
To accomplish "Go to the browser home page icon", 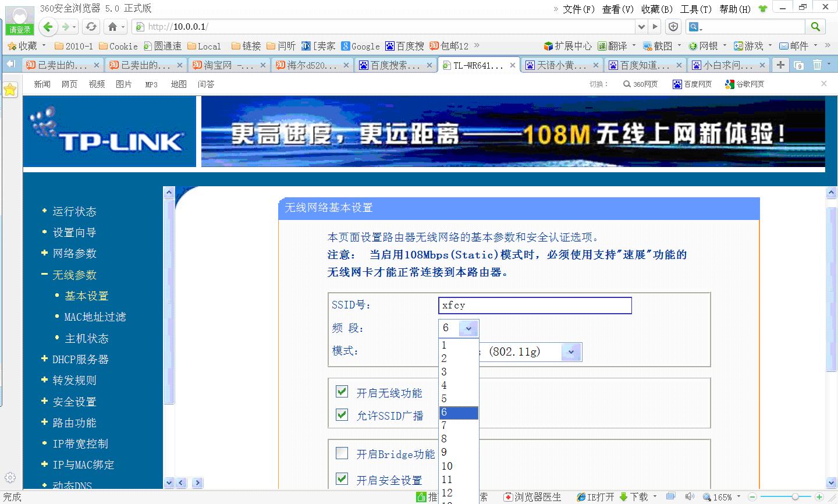I will tap(113, 27).
